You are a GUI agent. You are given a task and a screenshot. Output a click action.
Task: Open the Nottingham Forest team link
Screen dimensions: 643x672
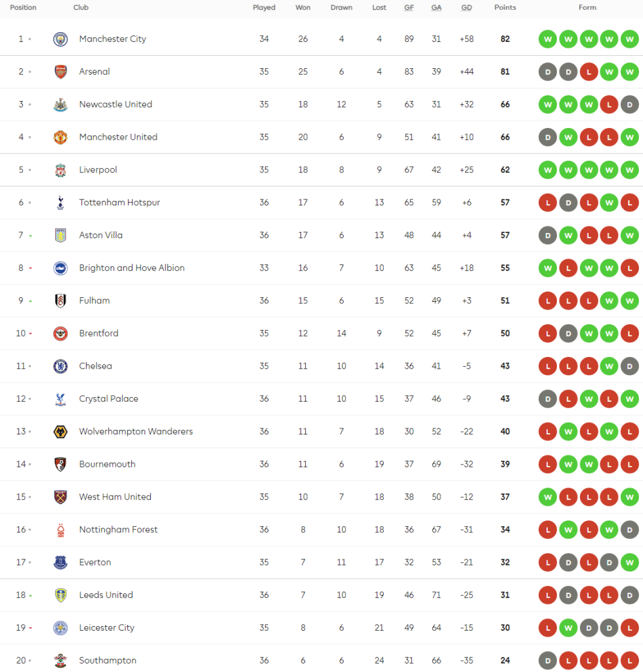118,530
